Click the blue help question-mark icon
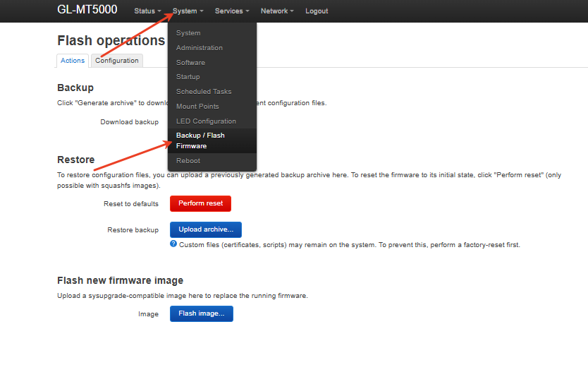 pos(173,244)
